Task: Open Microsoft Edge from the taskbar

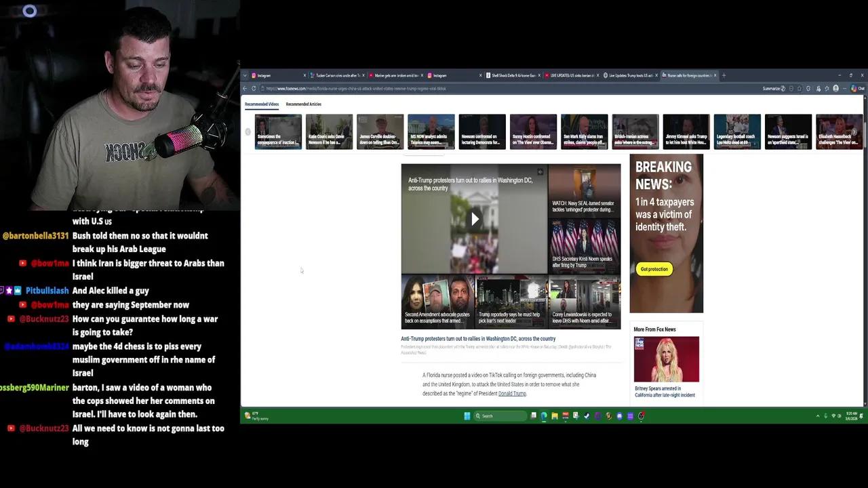Action: (544, 415)
